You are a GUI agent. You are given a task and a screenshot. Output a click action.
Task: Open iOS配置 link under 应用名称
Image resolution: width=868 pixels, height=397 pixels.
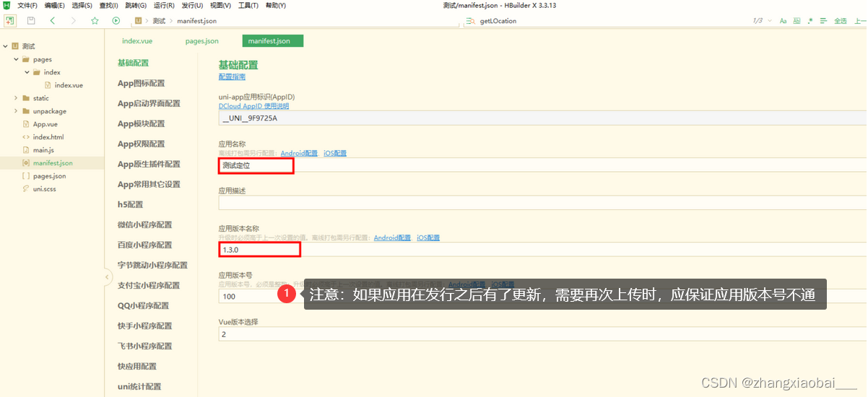point(335,153)
